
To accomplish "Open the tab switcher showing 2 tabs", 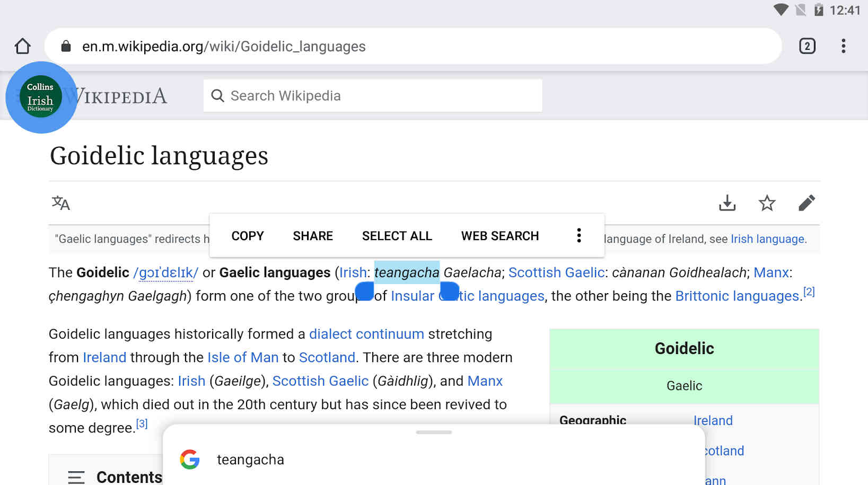I will point(807,46).
